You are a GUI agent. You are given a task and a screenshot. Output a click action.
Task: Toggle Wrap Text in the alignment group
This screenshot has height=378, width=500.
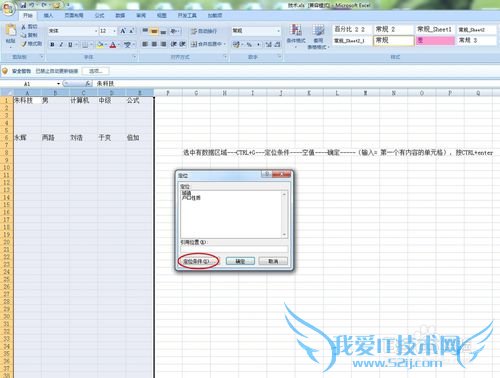click(x=204, y=31)
